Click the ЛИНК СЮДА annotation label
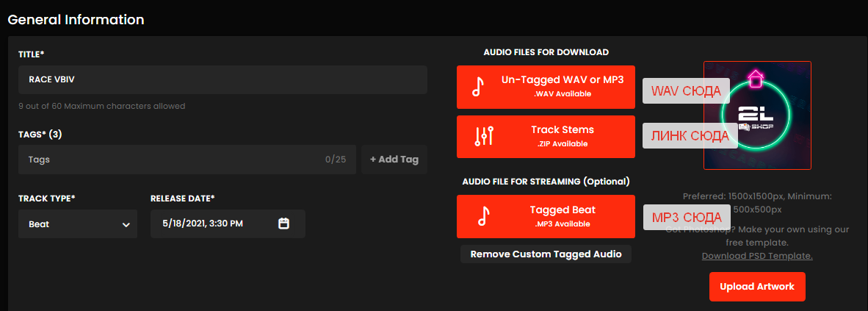 [x=690, y=136]
